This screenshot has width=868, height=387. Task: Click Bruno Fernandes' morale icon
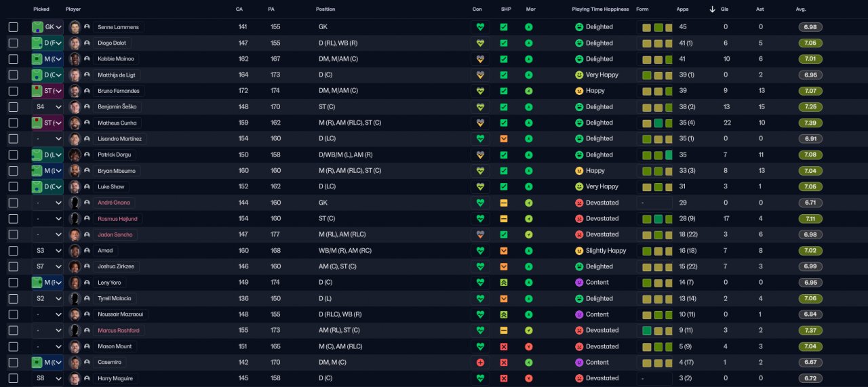coord(529,91)
